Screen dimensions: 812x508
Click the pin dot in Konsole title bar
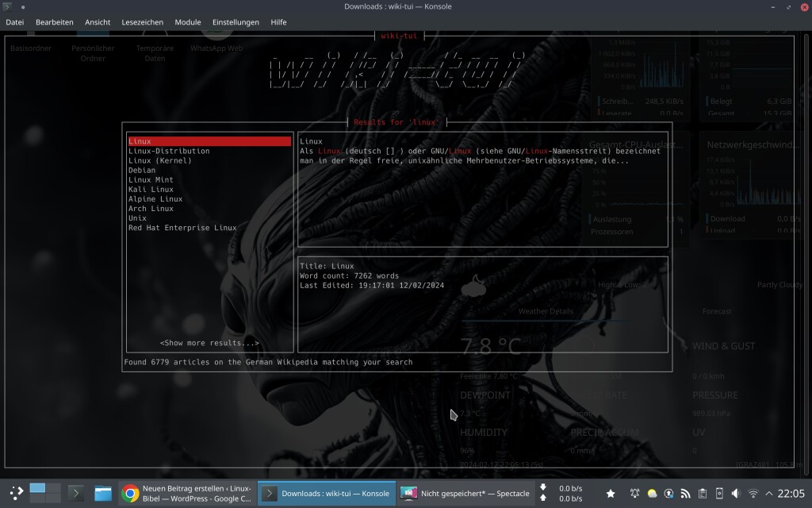click(23, 7)
